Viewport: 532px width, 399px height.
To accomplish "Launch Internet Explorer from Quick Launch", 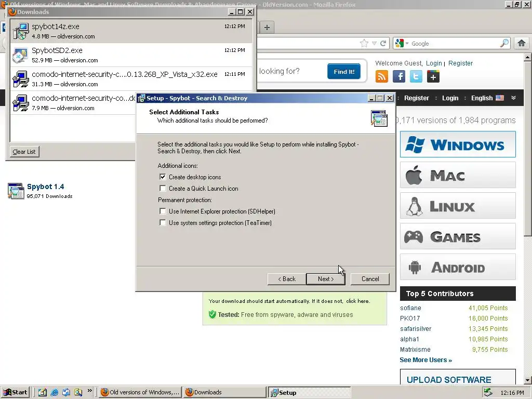I will point(54,392).
